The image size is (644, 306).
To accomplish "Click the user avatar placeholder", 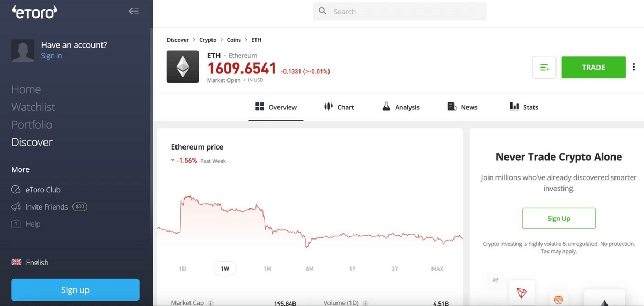I will click(x=23, y=50).
